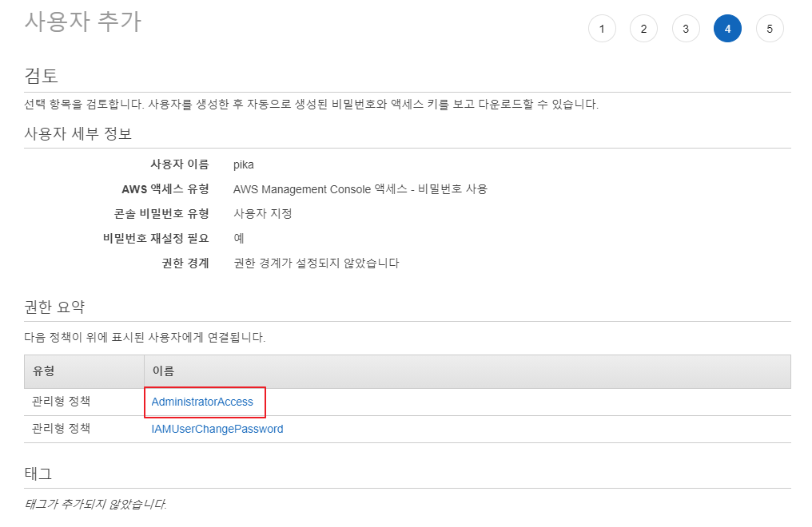Click the 이름 column header
The width and height of the screenshot is (812, 527).
click(163, 371)
